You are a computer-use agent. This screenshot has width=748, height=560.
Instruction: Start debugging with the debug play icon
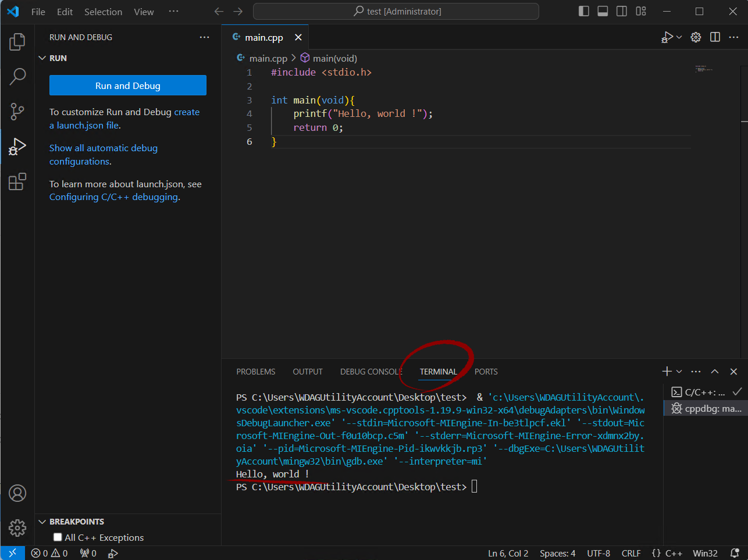click(x=667, y=37)
